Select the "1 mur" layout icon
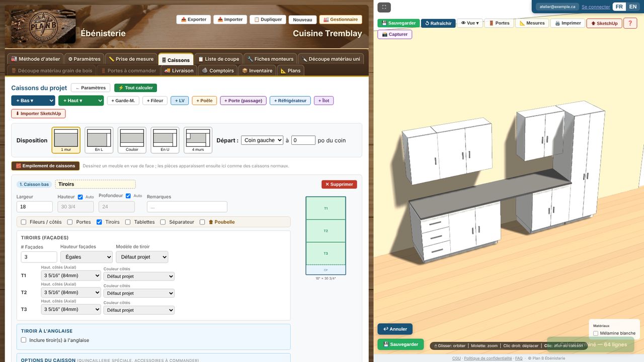644x362 pixels. coord(66,140)
